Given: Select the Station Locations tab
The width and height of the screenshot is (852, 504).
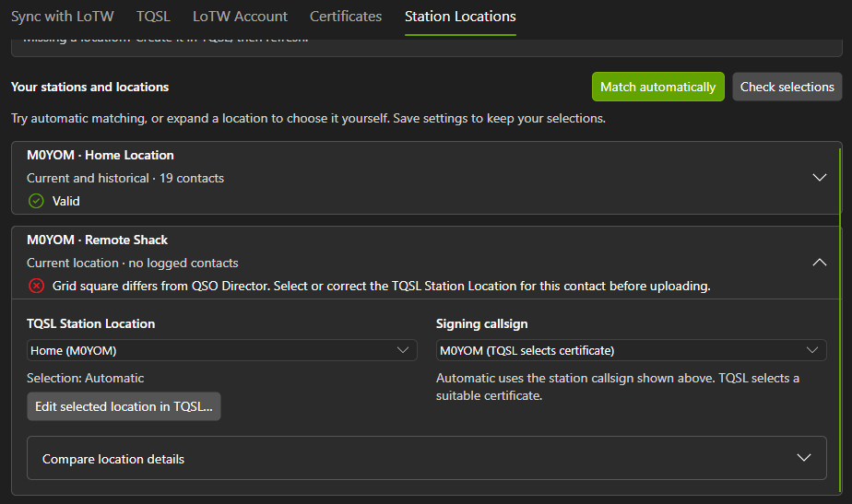Looking at the screenshot, I should pos(460,17).
